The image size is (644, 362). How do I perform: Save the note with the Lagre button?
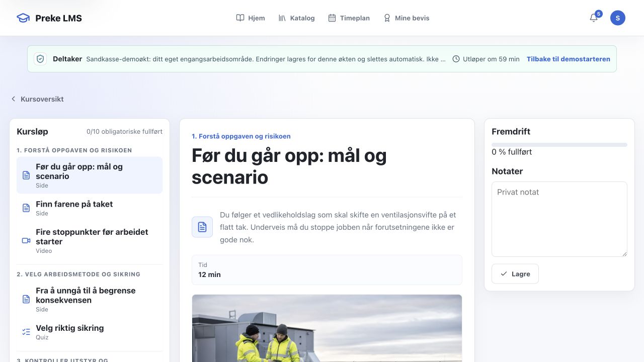pos(515,274)
